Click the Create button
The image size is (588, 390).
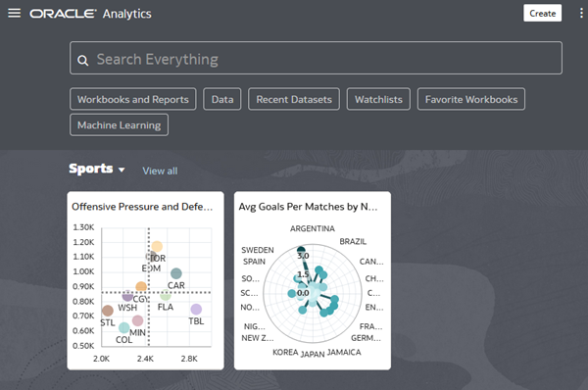pyautogui.click(x=542, y=13)
